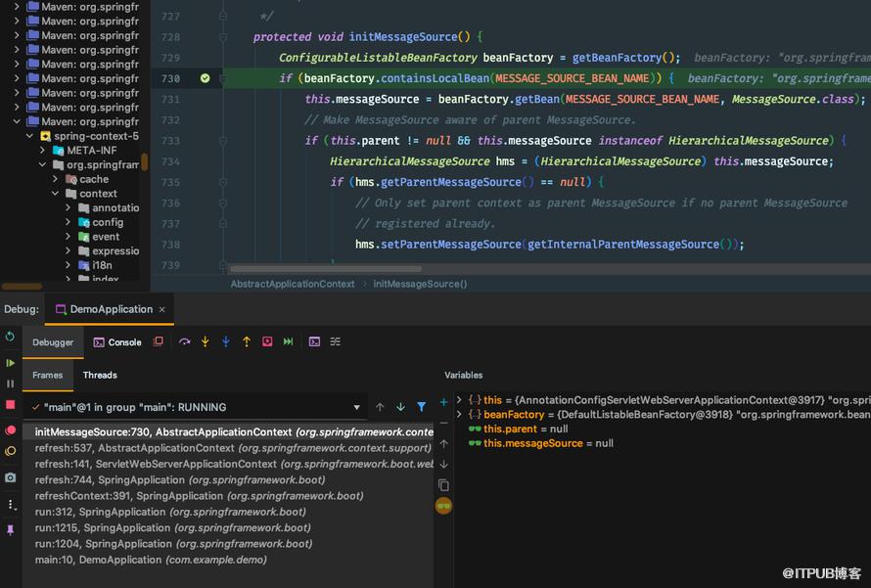Toggle Mute Breakpoints
This screenshot has height=588, width=871.
pos(10,451)
